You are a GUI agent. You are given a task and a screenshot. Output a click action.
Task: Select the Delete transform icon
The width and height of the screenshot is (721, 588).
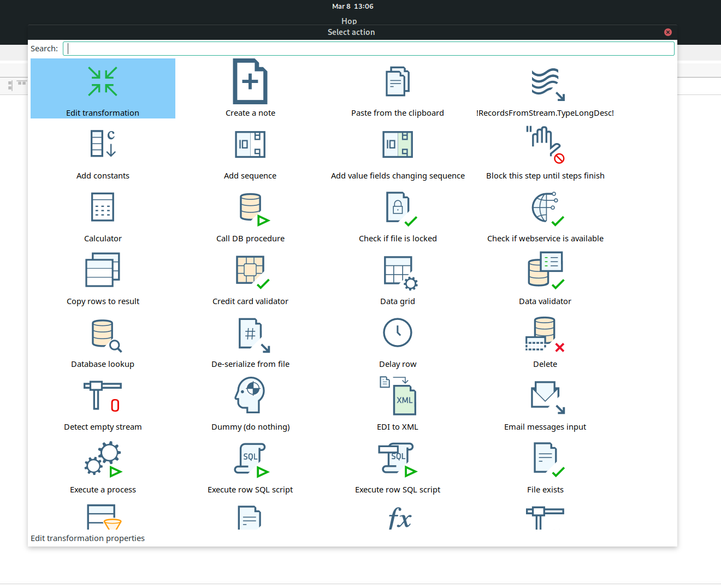pyautogui.click(x=543, y=334)
